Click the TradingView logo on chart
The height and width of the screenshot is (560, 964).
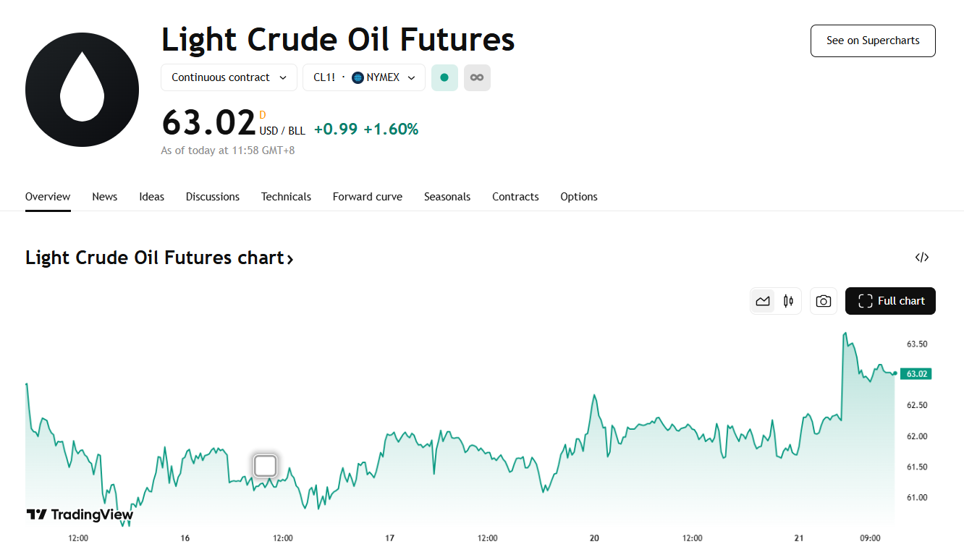tap(80, 514)
